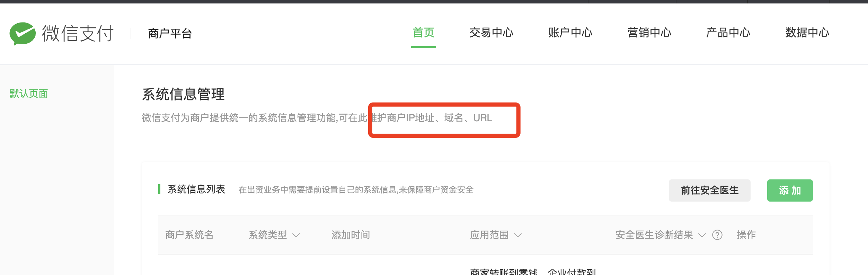Open the 首页 tab
This screenshot has height=275, width=868.
click(424, 33)
